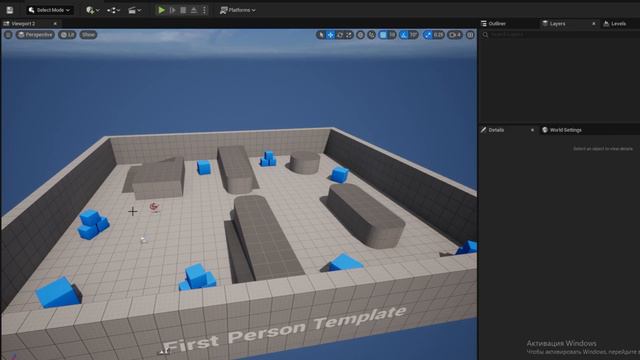Toggle surface snapping icon in viewport toolbar
This screenshot has height=360, width=640.
coord(371,35)
